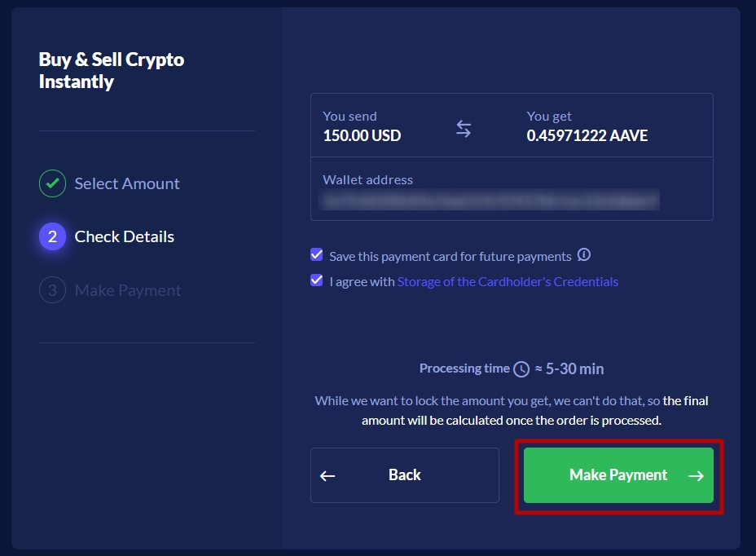Click the green checkmark circle for Select Amount
The image size is (756, 556).
53,183
